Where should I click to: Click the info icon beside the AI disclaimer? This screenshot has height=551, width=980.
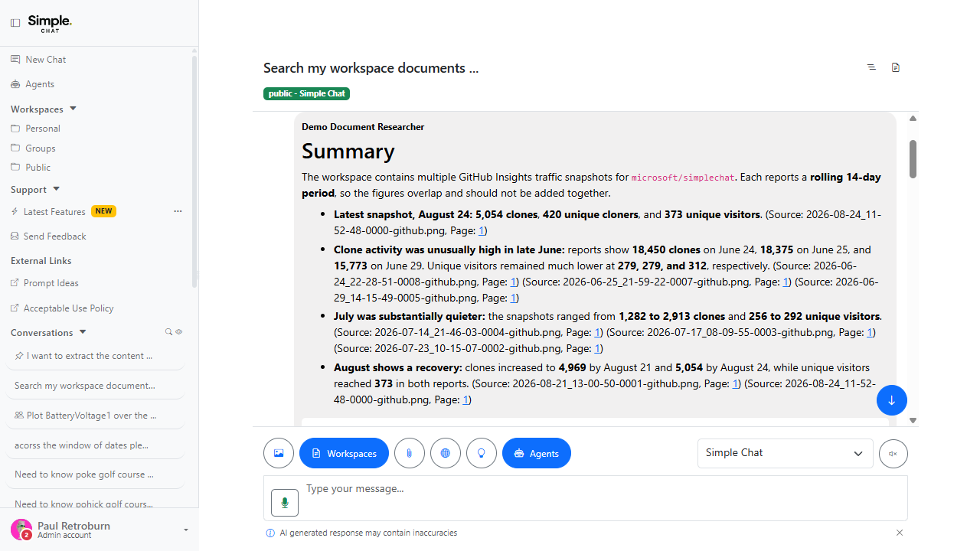(269, 533)
